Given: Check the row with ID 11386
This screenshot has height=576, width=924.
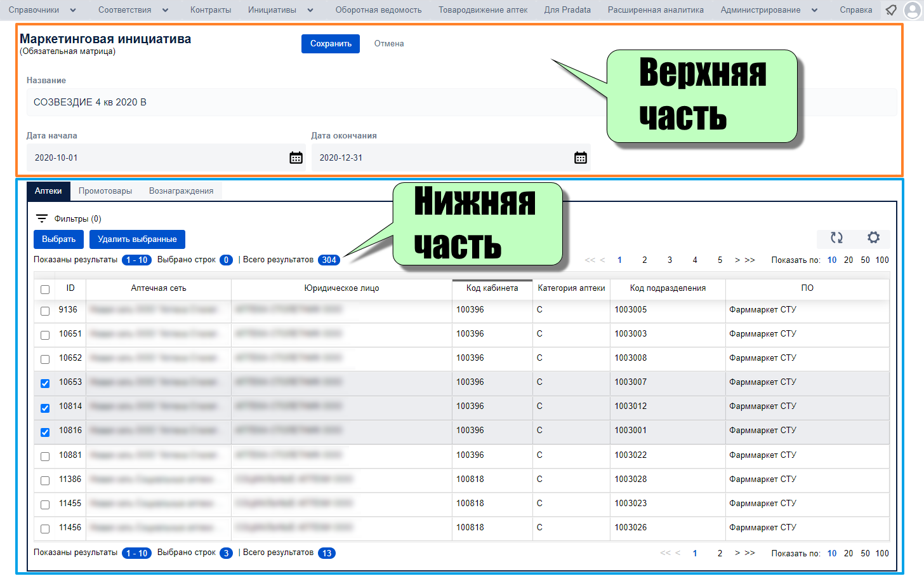Looking at the screenshot, I should point(45,480).
